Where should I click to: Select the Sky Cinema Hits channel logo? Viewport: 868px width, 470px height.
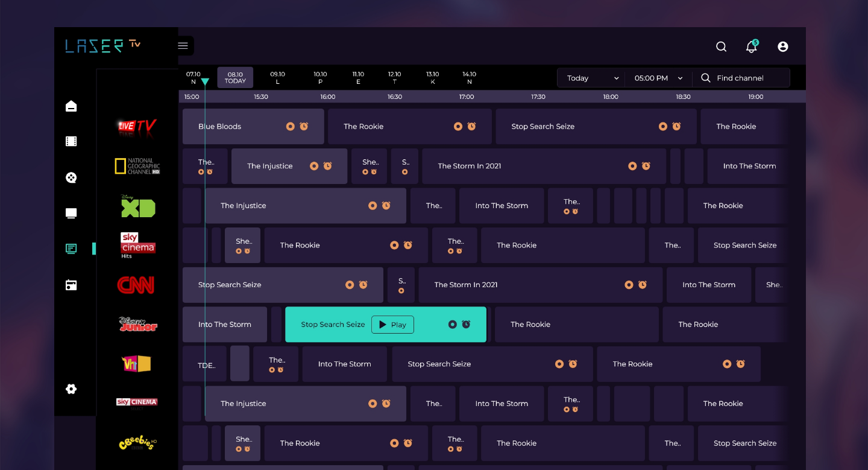pyautogui.click(x=138, y=245)
